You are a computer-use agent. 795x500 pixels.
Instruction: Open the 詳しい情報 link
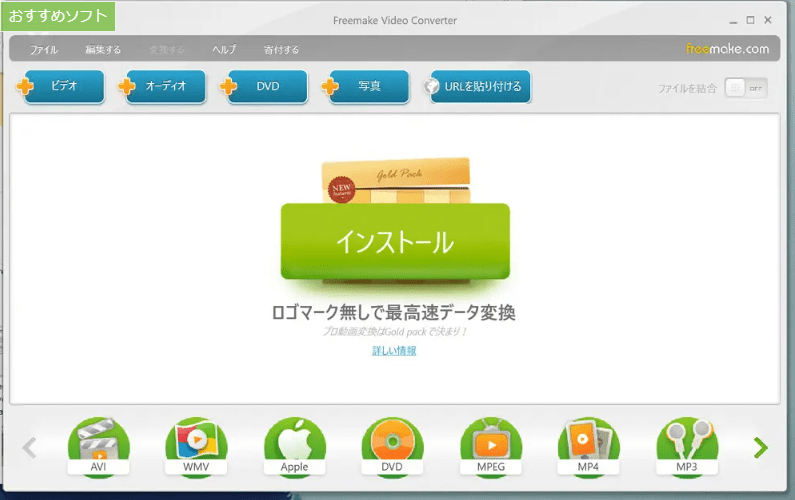tap(394, 350)
